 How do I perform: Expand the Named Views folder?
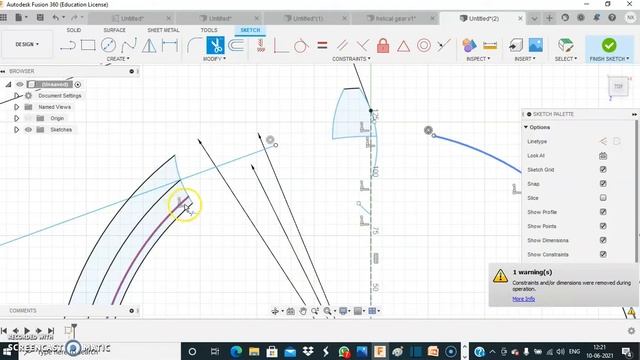coord(16,107)
